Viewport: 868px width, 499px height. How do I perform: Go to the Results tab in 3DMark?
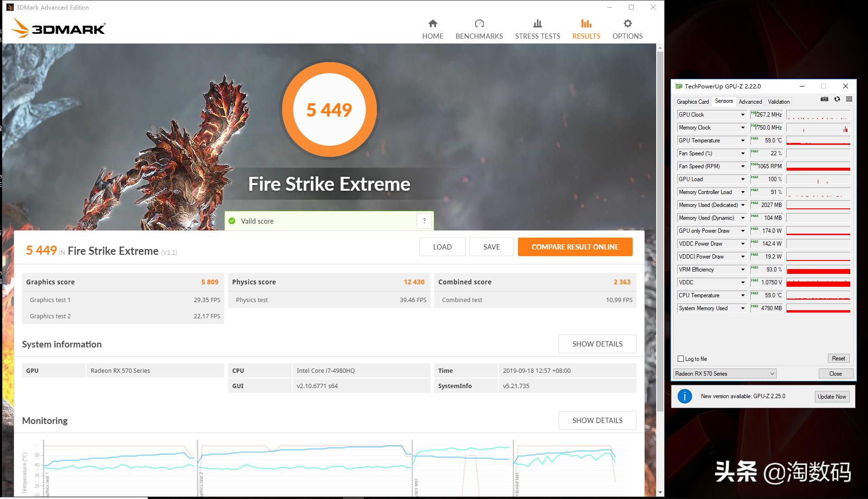point(586,29)
